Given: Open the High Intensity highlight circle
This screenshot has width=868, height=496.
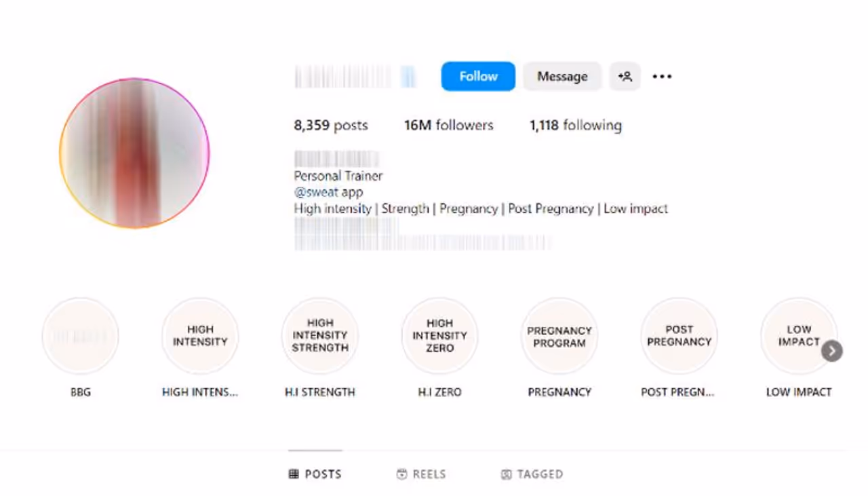Looking at the screenshot, I should coord(200,337).
